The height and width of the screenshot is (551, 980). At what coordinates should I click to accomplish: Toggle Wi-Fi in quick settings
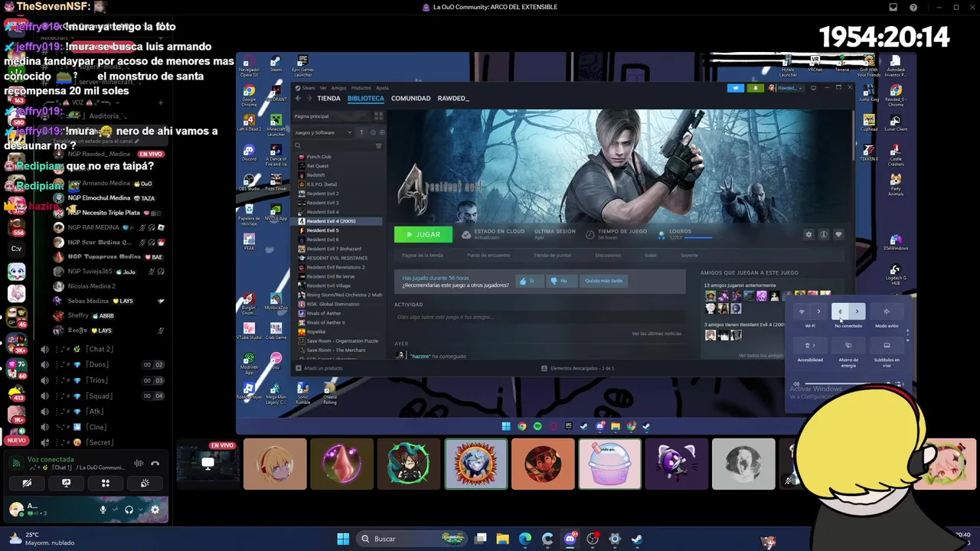pos(802,311)
